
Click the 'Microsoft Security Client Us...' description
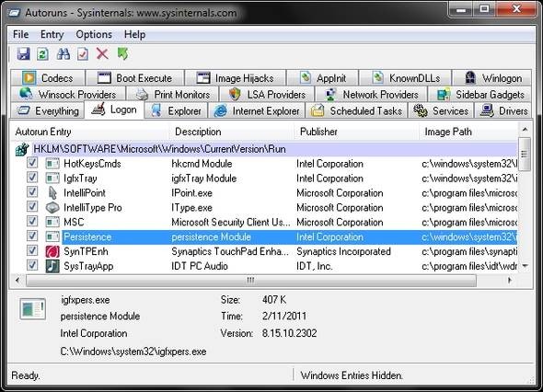click(x=231, y=223)
